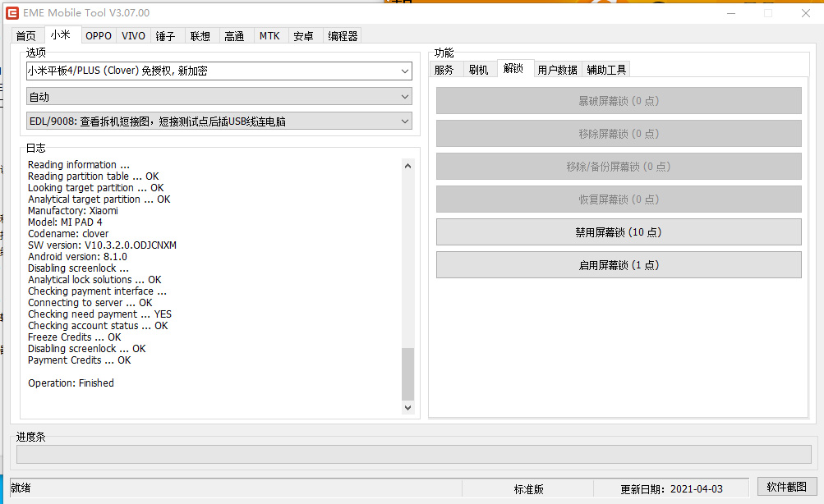Open the 小米 tab
824x504 pixels.
click(61, 34)
